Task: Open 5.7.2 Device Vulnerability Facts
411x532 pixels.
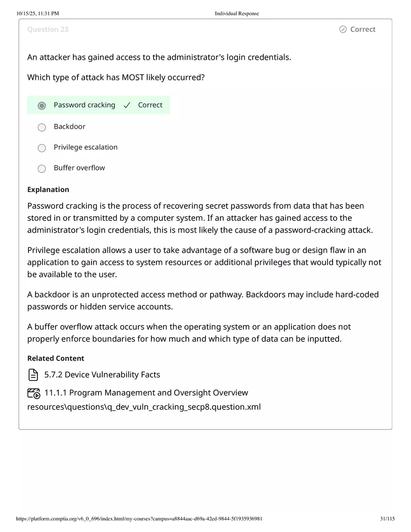Action: [x=102, y=374]
